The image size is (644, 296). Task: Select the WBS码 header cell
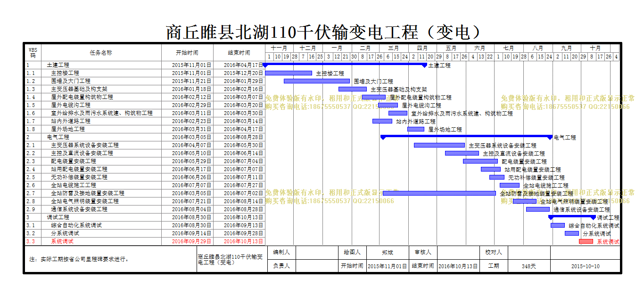point(33,53)
